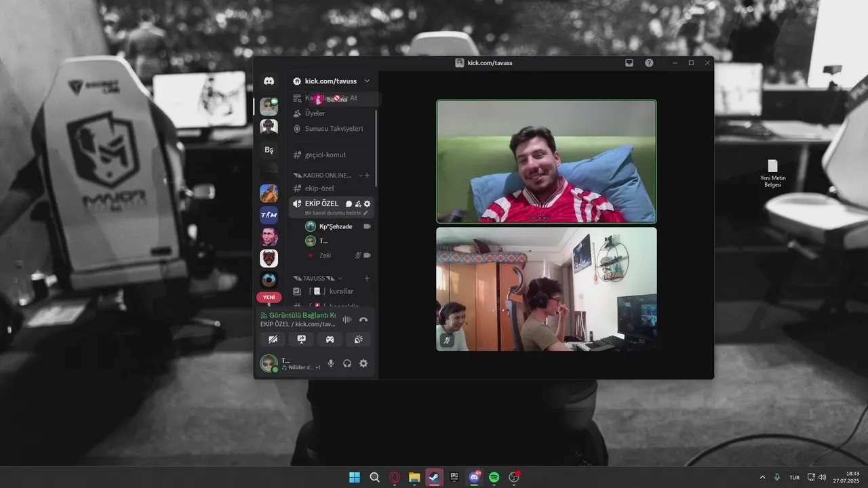Open noise suppression waveform icon

[347, 320]
